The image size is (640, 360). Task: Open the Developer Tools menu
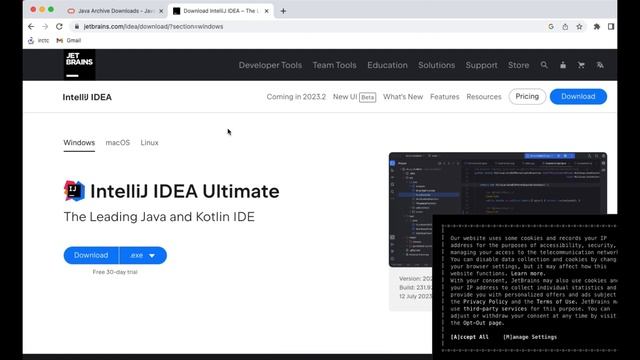point(270,65)
